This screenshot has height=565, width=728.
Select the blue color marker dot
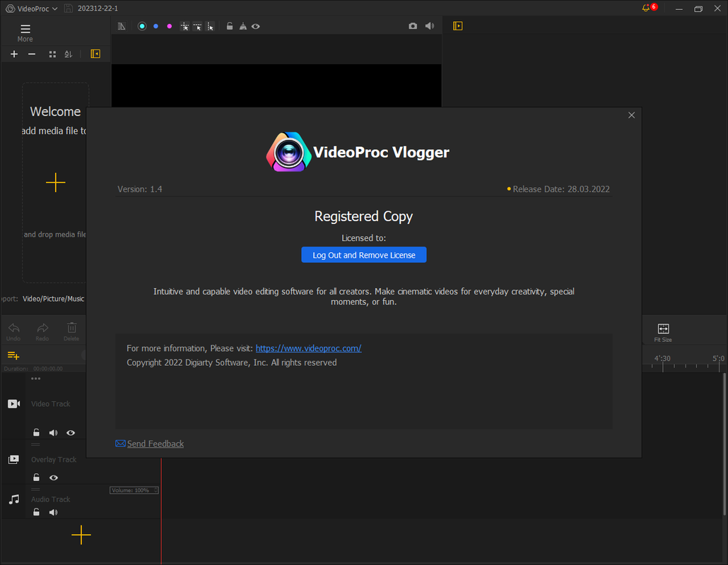(x=156, y=26)
